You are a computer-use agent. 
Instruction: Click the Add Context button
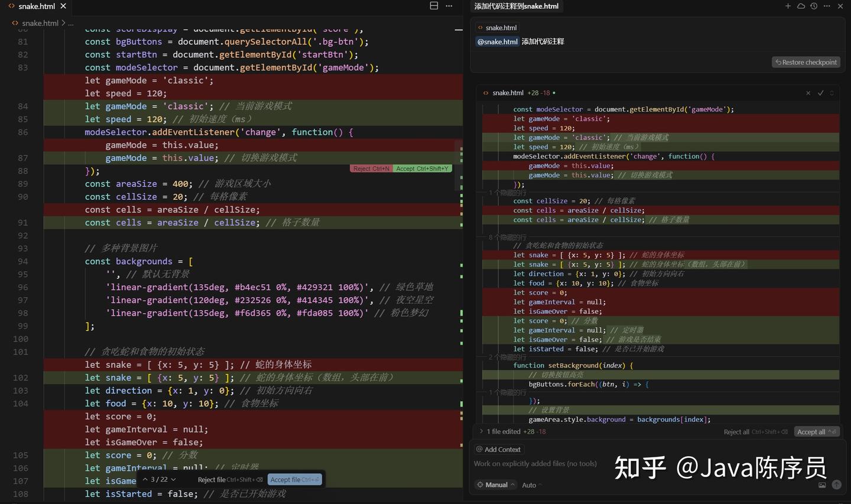(x=498, y=450)
